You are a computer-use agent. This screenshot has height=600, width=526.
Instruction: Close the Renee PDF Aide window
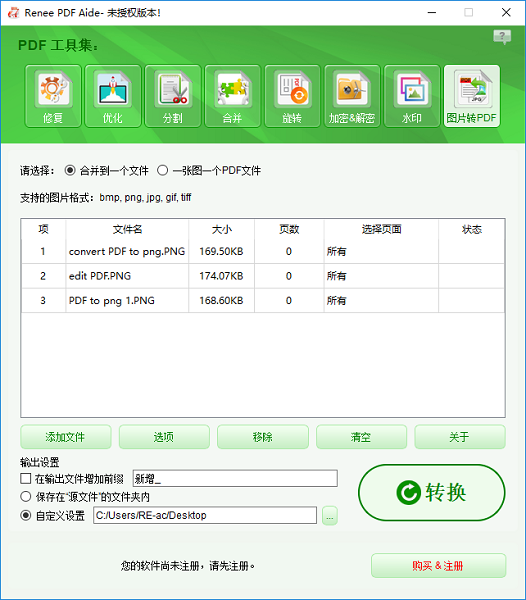(506, 13)
